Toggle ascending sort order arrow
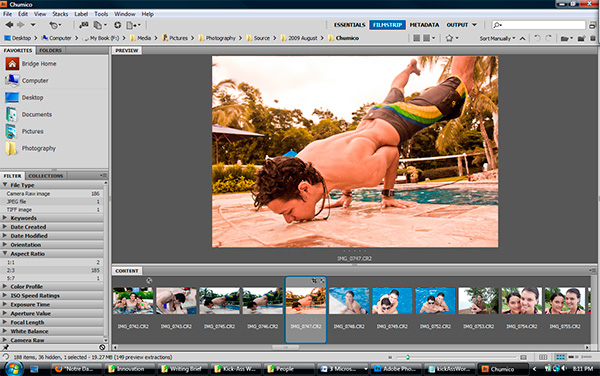 522,38
